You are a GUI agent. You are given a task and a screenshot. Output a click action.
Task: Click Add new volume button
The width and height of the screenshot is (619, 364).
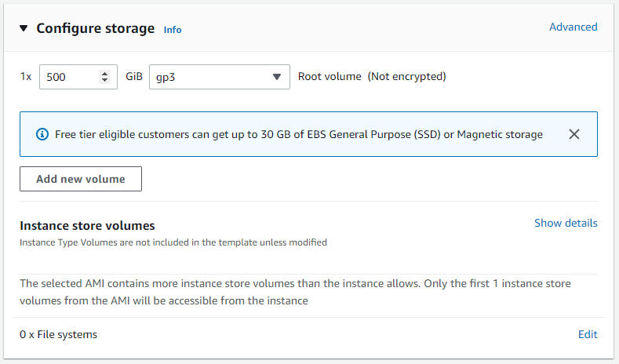coord(81,179)
